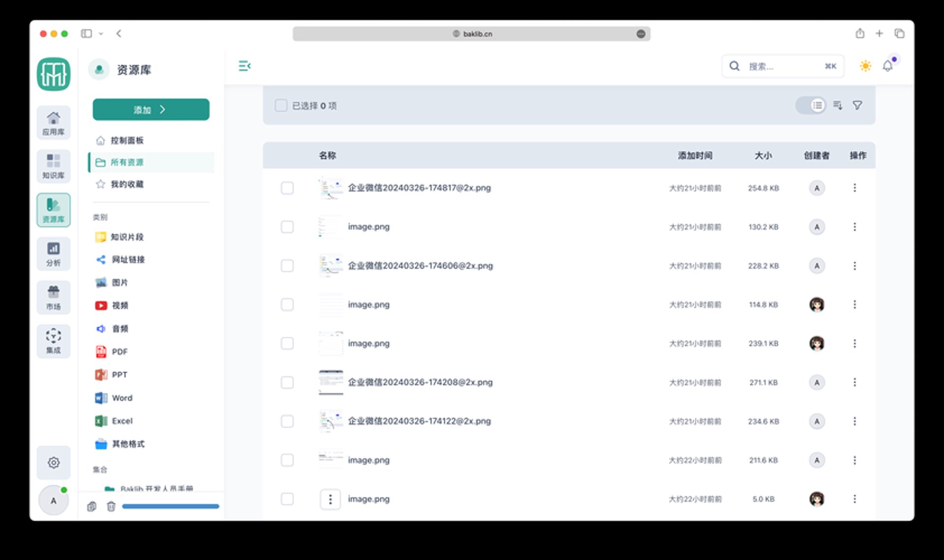Share page via Safari share icon
The image size is (944, 560).
[x=859, y=33]
